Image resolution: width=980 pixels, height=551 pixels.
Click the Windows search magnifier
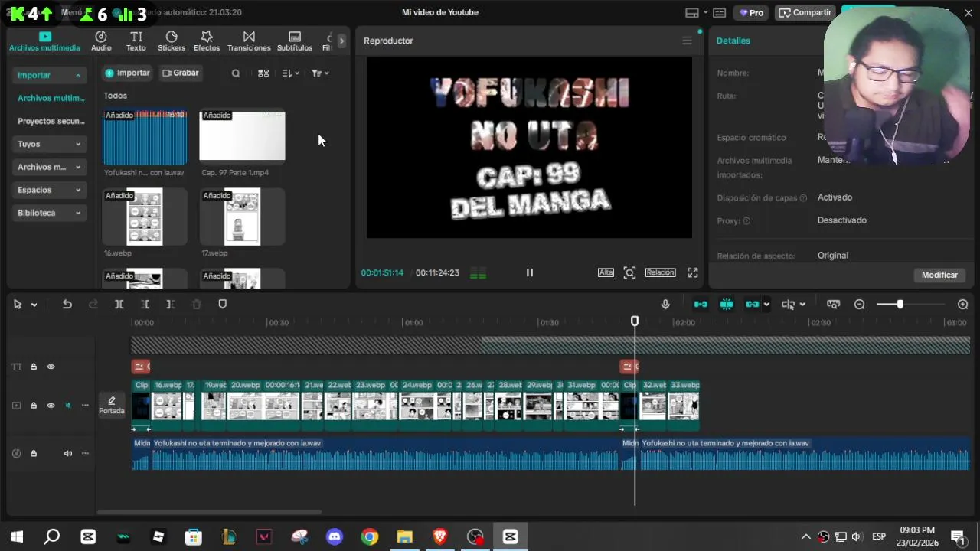(x=52, y=536)
